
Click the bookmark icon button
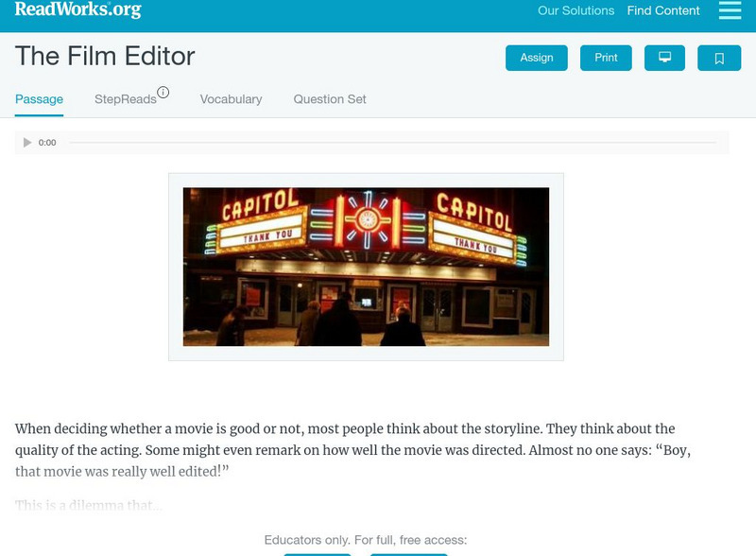(719, 58)
